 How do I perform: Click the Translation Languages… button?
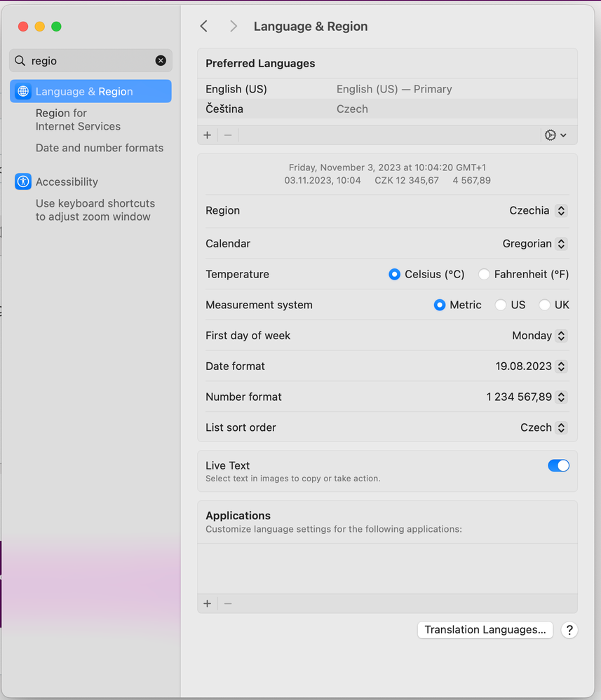(485, 630)
